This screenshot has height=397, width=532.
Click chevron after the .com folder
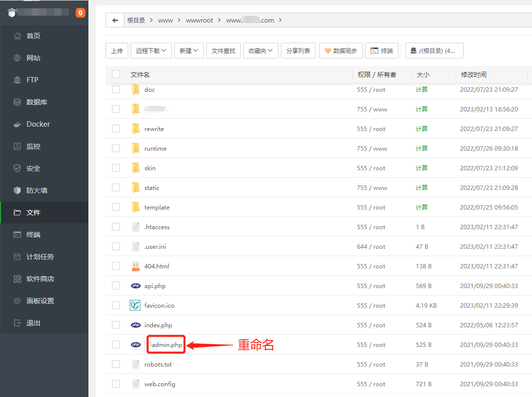point(280,20)
